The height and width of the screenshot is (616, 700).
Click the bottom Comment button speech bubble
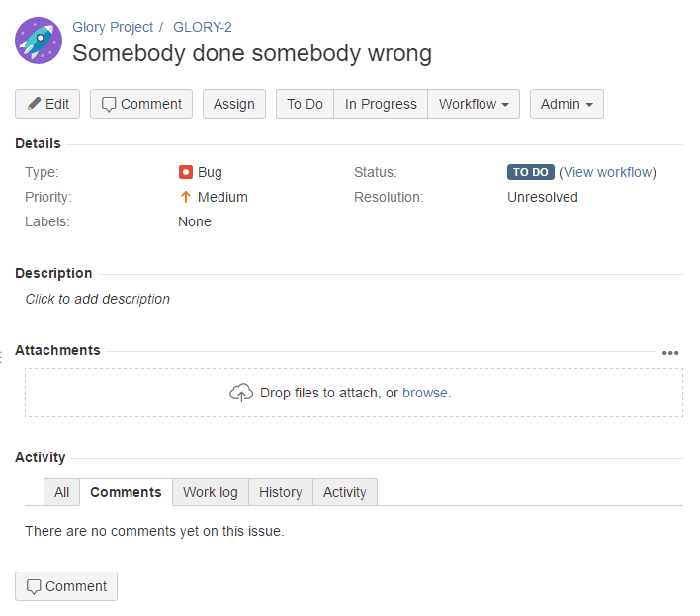point(66,586)
